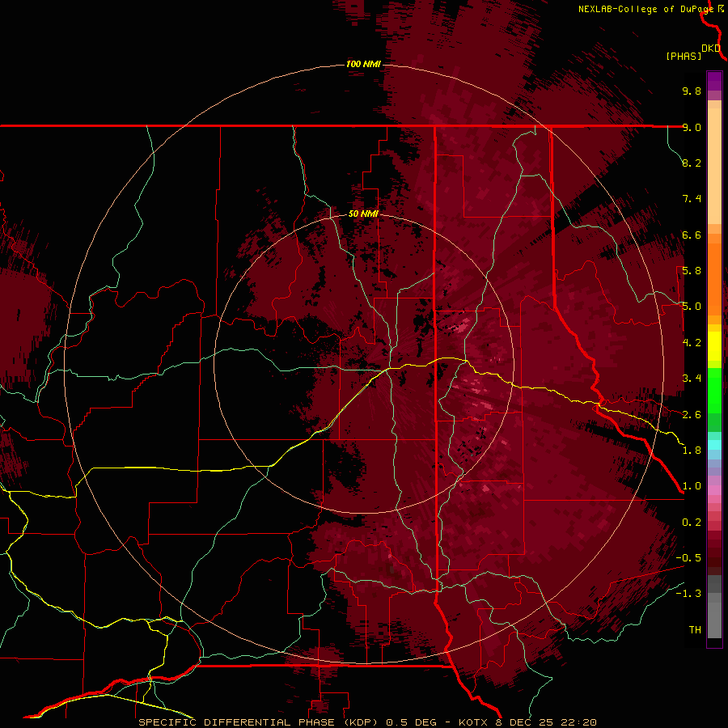
Task: Select the 5.0 legend value
Action: point(692,307)
